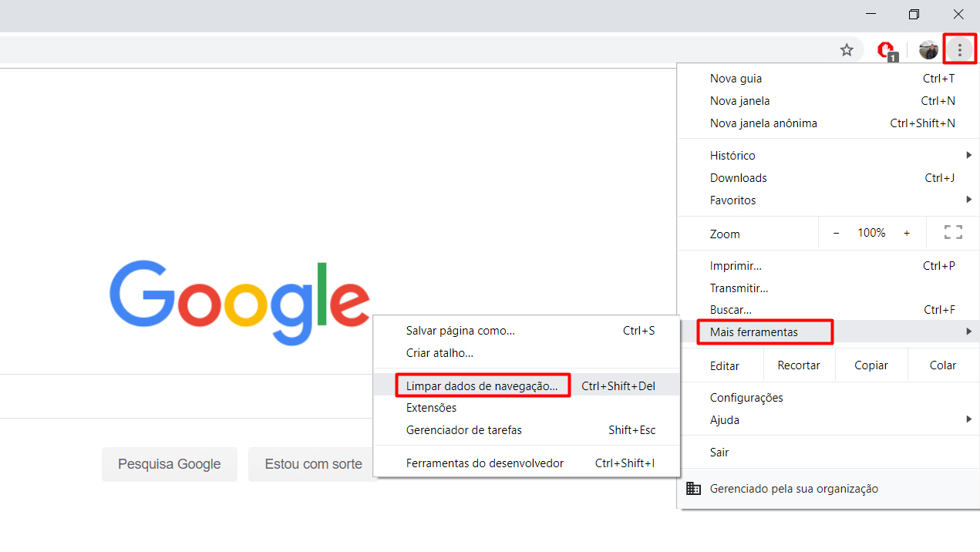Increase zoom with the plus control
This screenshot has height=552, width=980.
coord(906,232)
